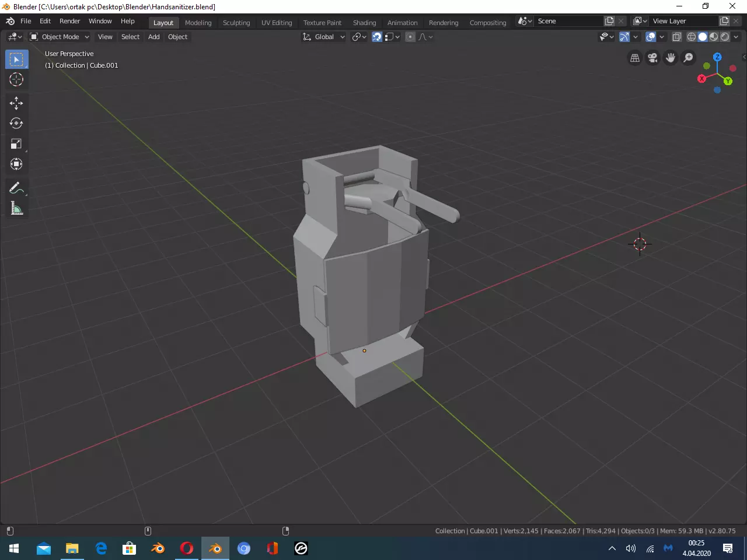Open the Edit menu
The width and height of the screenshot is (747, 560).
[46, 21]
